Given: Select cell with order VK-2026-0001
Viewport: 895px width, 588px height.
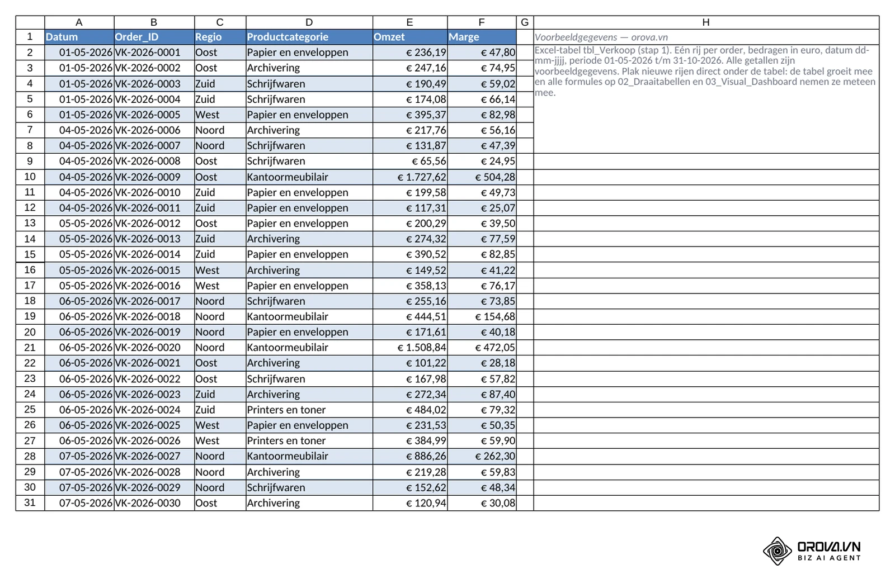Looking at the screenshot, I should tap(154, 53).
